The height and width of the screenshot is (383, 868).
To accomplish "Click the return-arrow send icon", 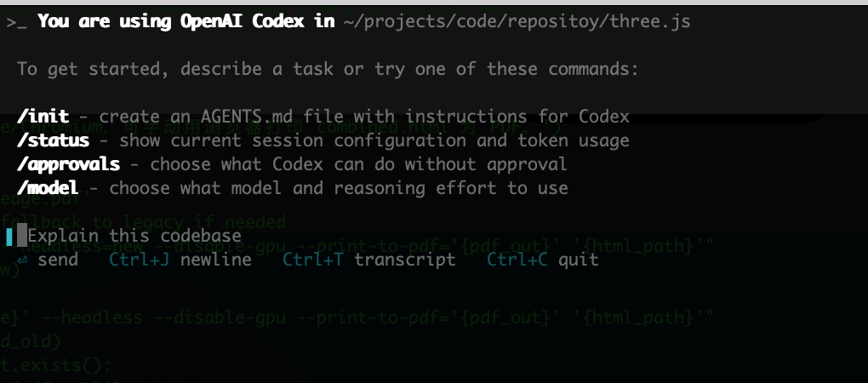I will coord(22,260).
